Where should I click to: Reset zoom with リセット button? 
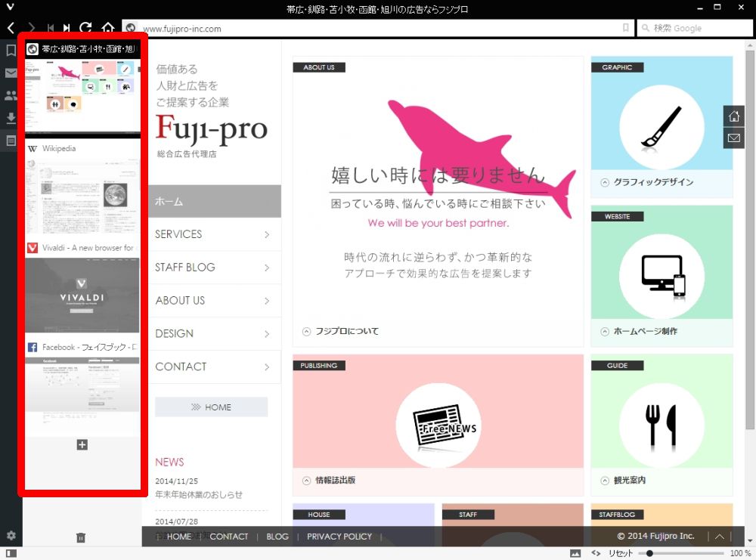pos(621,553)
